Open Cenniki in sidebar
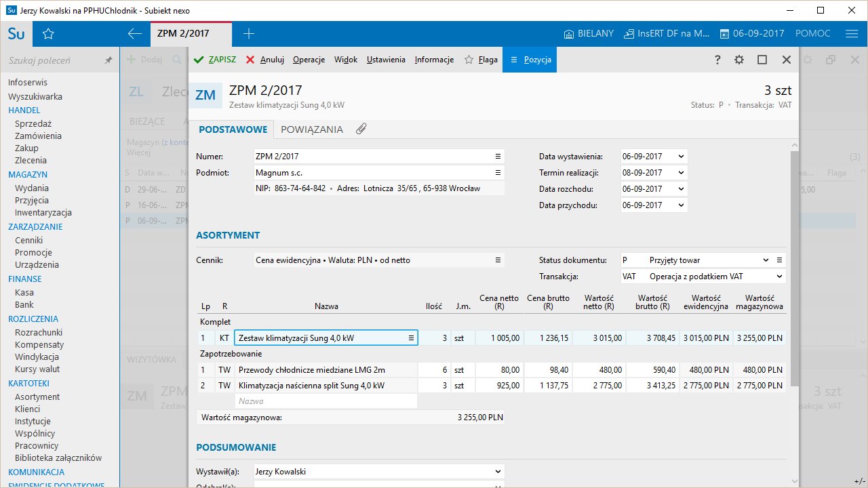The image size is (868, 488). pos(28,241)
